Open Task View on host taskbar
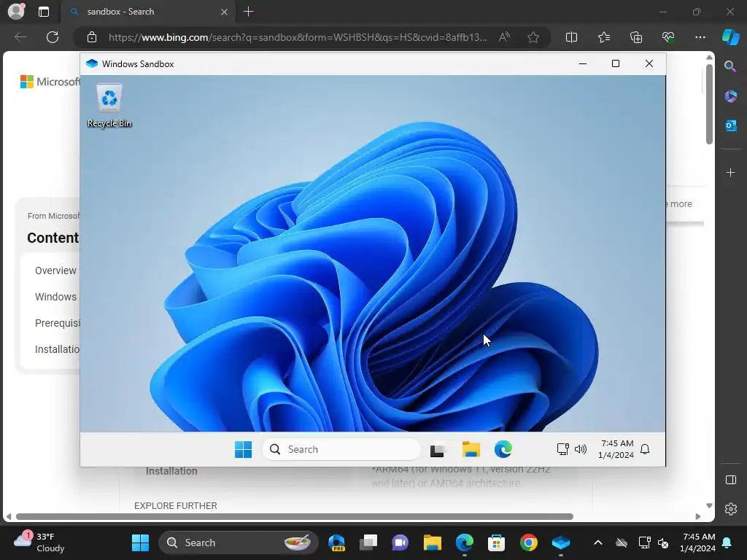The image size is (747, 560). 368,542
